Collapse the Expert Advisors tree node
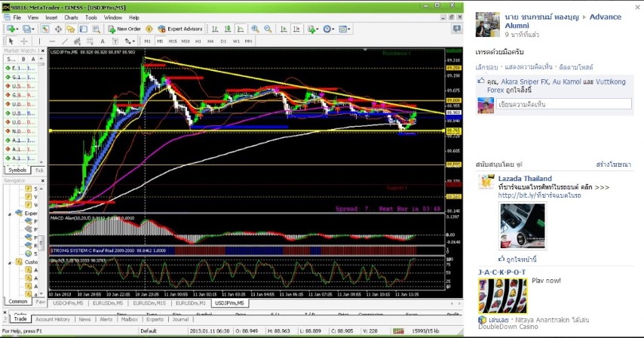 (10, 214)
